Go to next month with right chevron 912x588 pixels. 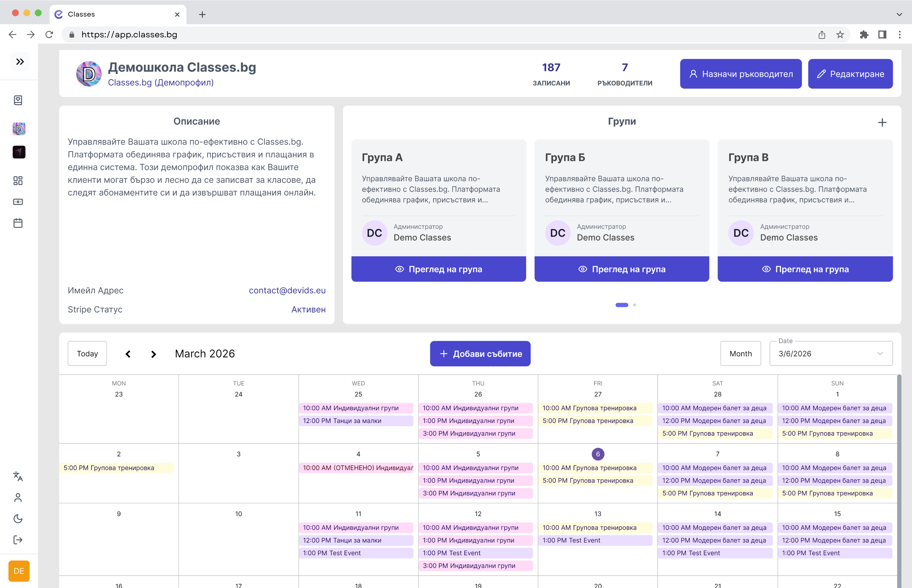[x=153, y=354]
